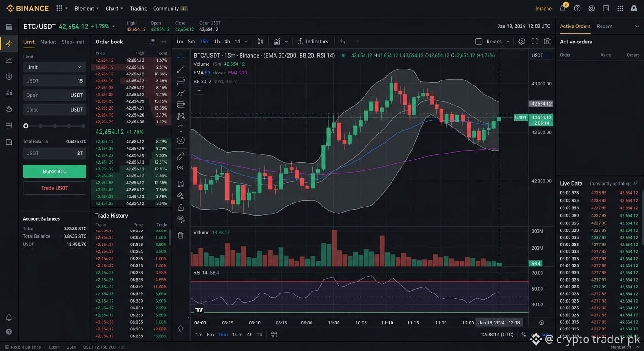Open the Blement menu dropdown
The width and height of the screenshot is (644, 351).
coord(86,8)
